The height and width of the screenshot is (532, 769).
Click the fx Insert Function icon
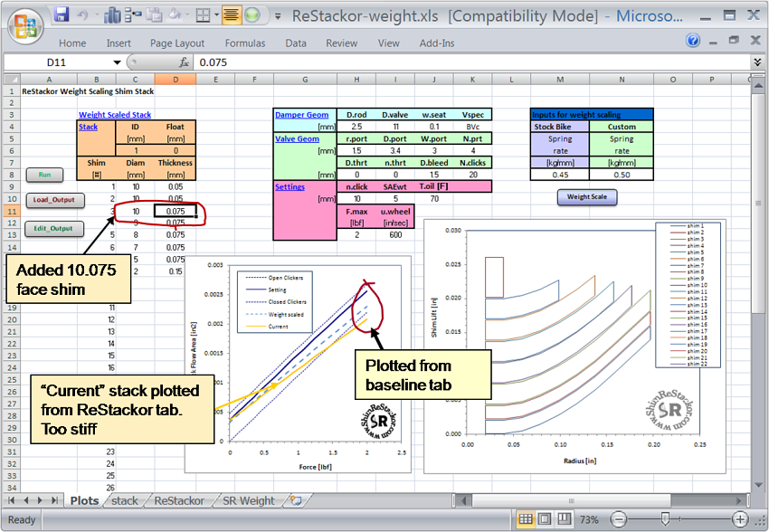185,62
